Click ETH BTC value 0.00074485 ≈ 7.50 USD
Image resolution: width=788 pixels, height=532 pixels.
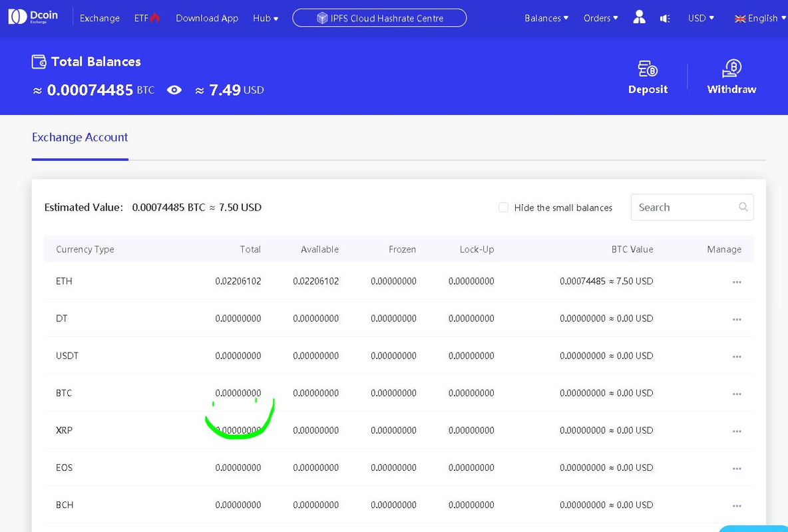click(606, 281)
